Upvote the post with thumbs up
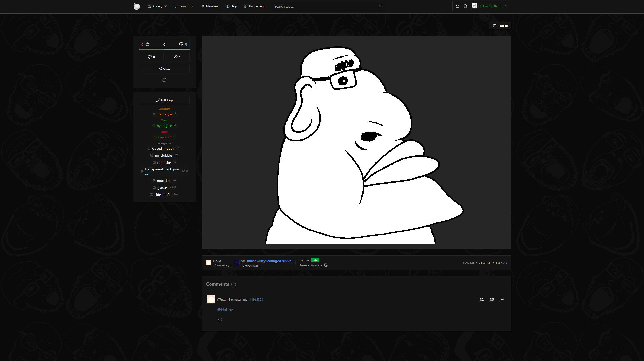 click(x=147, y=44)
